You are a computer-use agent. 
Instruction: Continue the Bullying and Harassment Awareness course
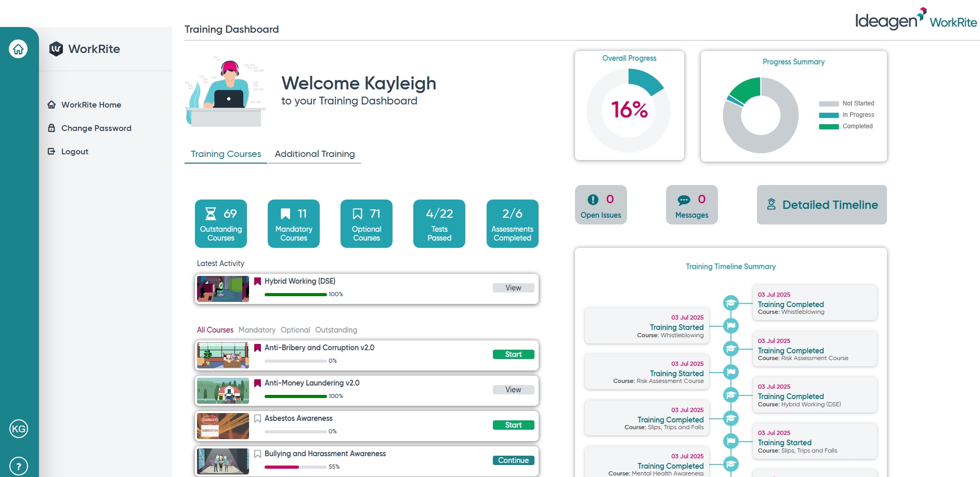[x=513, y=460]
